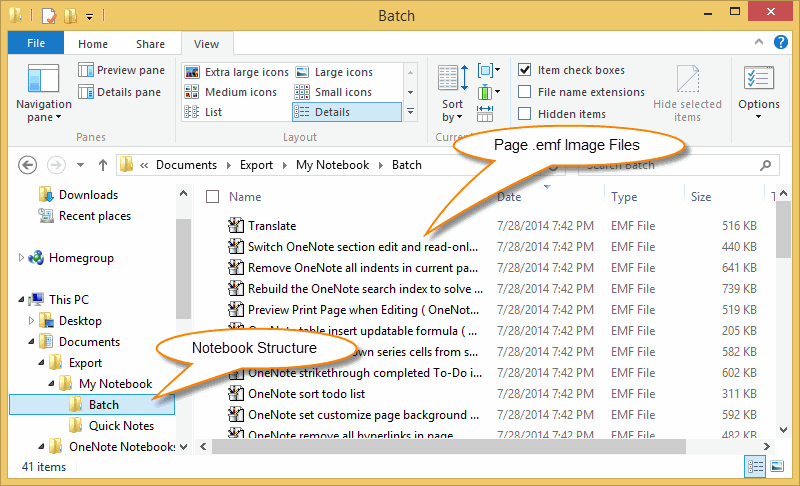The width and height of the screenshot is (800, 486).
Task: Switch to large thumbnails view in status bar
Action: [x=777, y=466]
